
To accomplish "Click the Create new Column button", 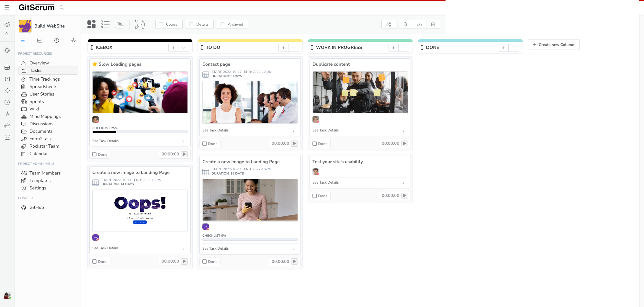I will tap(553, 44).
